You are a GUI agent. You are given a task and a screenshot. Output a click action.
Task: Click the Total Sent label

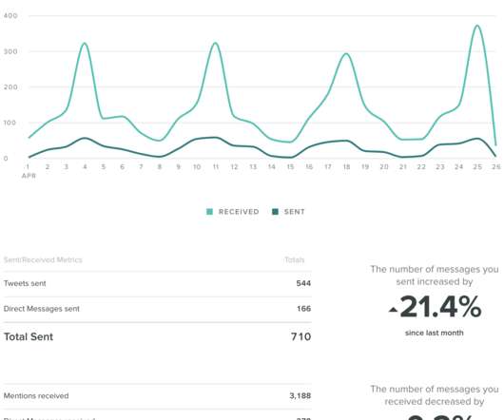point(29,336)
